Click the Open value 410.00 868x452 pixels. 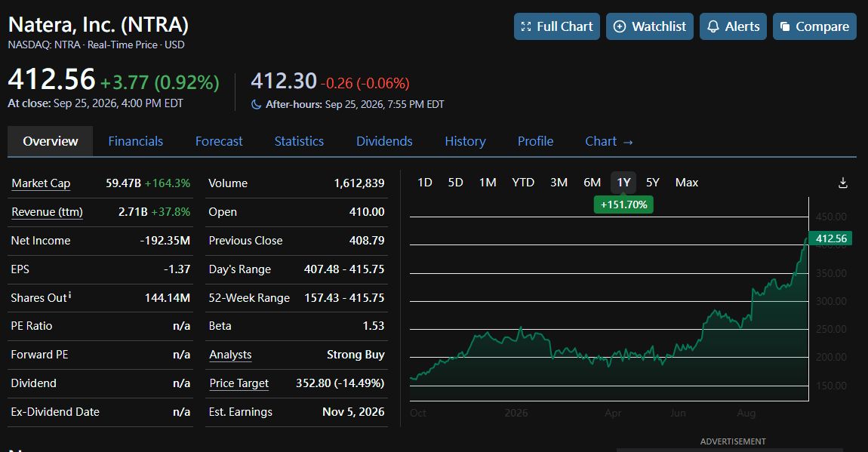[367, 212]
